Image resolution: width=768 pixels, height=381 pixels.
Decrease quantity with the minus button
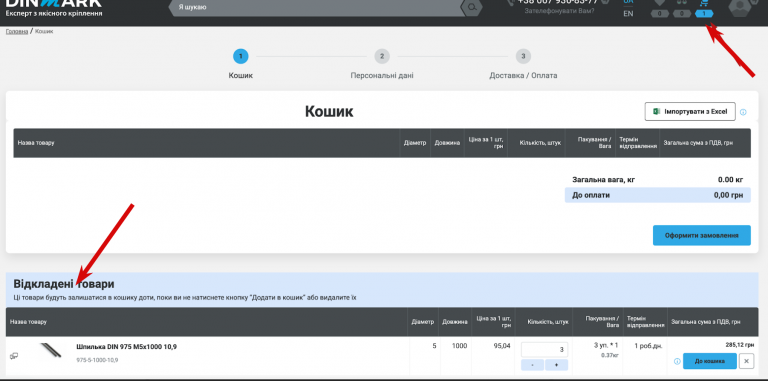(532, 365)
